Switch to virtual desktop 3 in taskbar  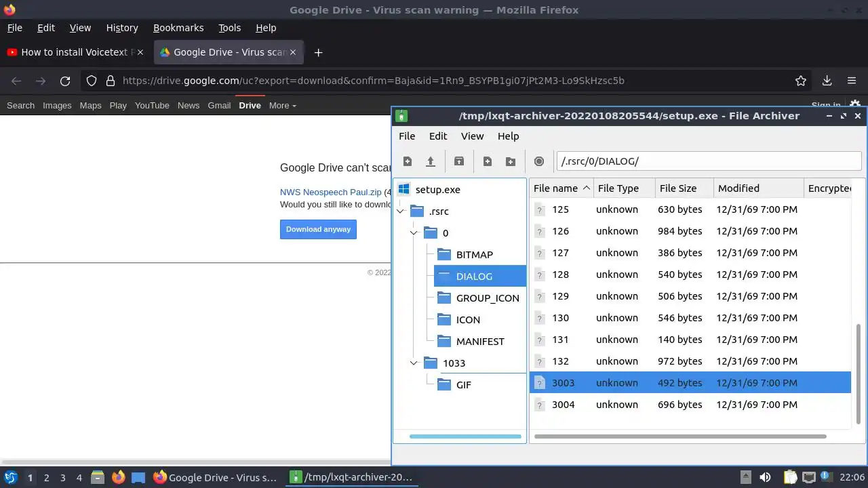[62, 477]
